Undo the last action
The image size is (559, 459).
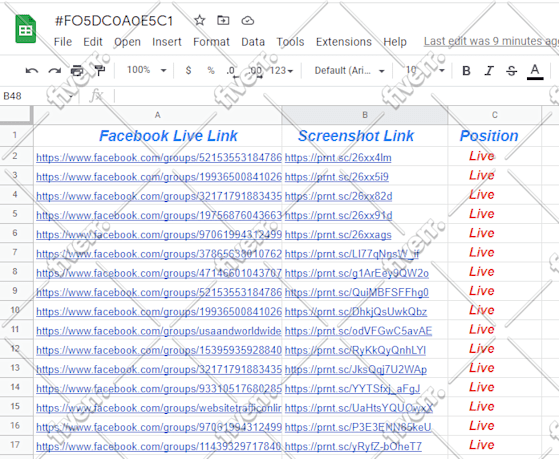click(x=32, y=71)
